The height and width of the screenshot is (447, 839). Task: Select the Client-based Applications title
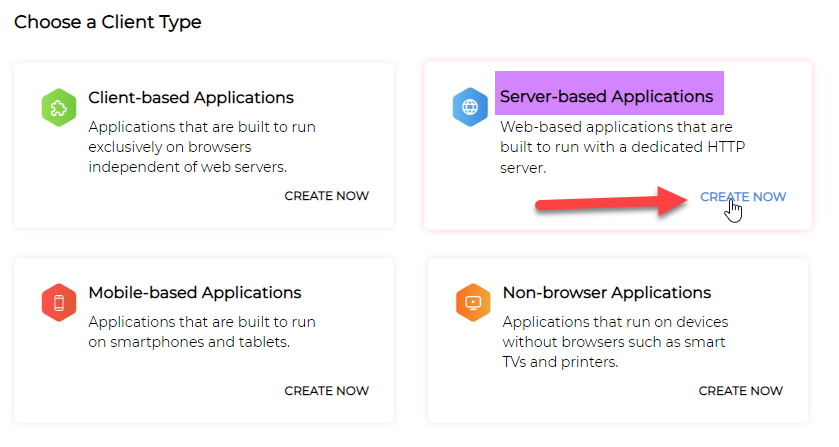point(191,97)
